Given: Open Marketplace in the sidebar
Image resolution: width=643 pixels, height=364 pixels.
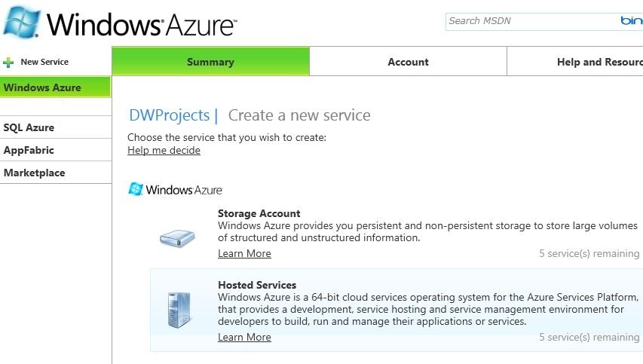Looking at the screenshot, I should coord(55,173).
